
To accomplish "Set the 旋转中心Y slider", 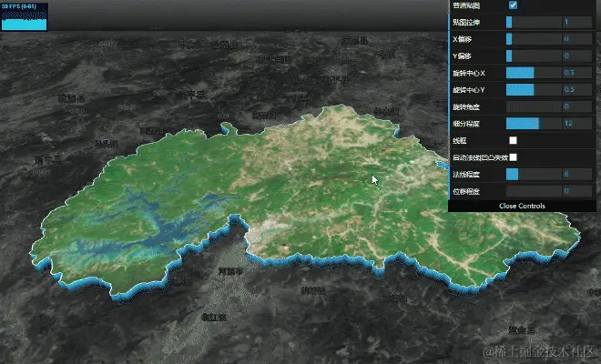I will tap(534, 90).
